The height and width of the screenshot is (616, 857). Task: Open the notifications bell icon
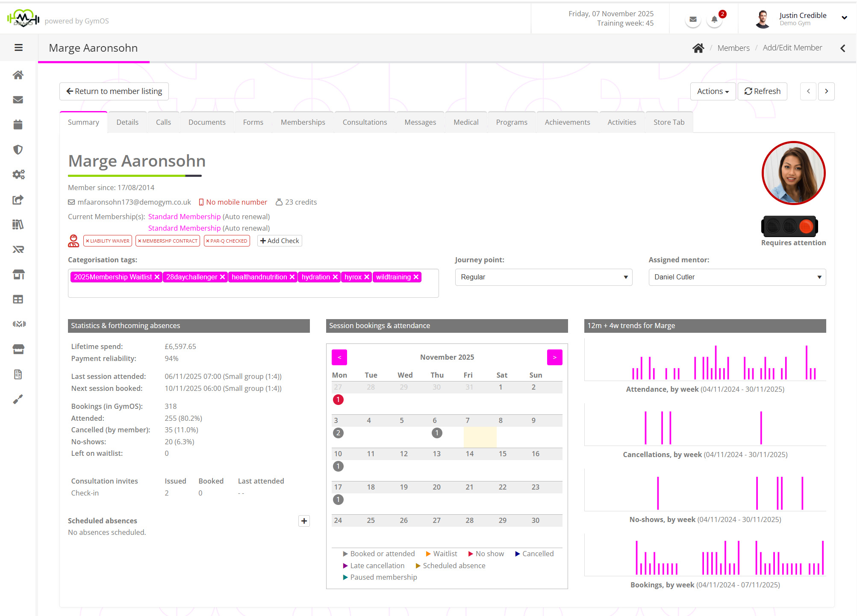[714, 19]
